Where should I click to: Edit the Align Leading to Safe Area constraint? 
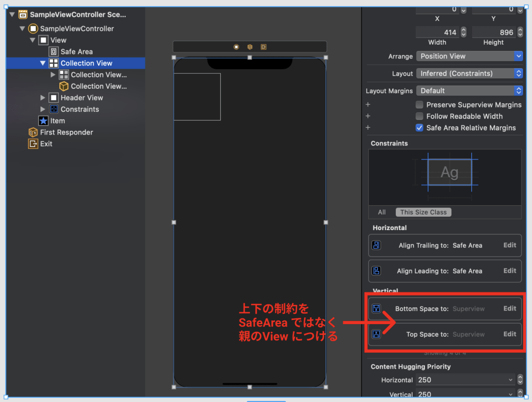pos(510,271)
